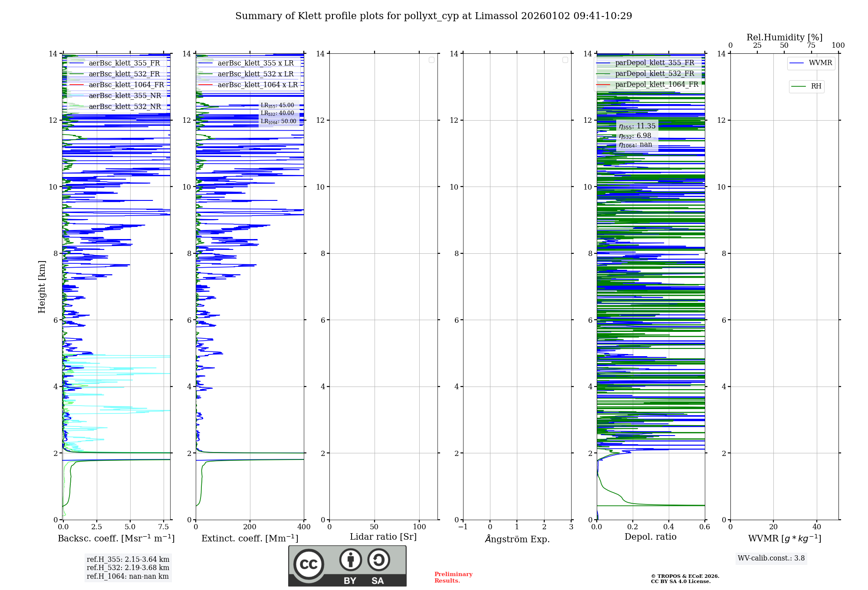
Task: Select aerBsc_klett_355_FR legend entry
Action: pos(124,63)
